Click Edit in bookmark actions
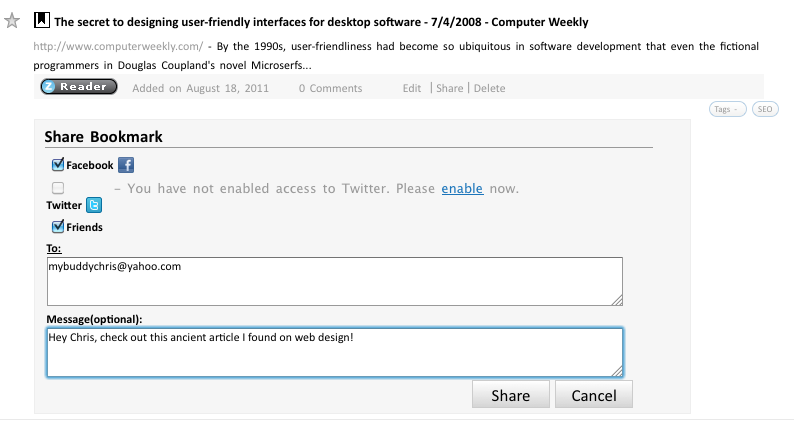 pos(412,88)
